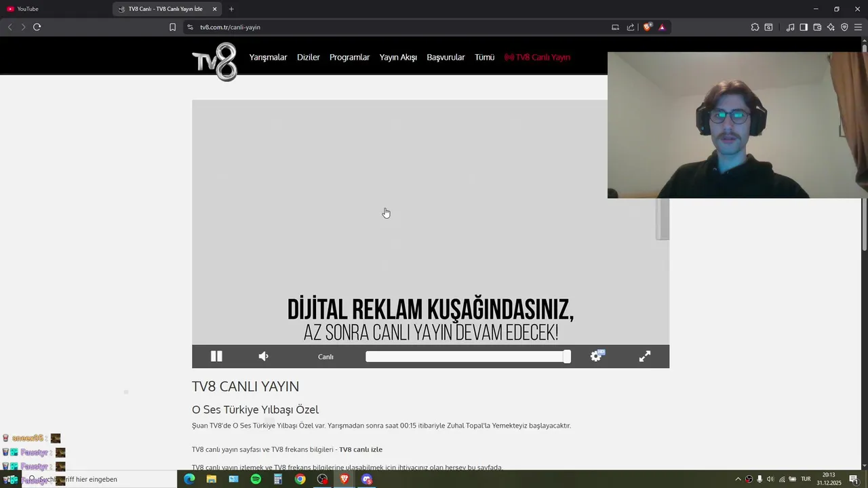
Task: Click the page vertical scrollbar
Action: click(x=865, y=146)
